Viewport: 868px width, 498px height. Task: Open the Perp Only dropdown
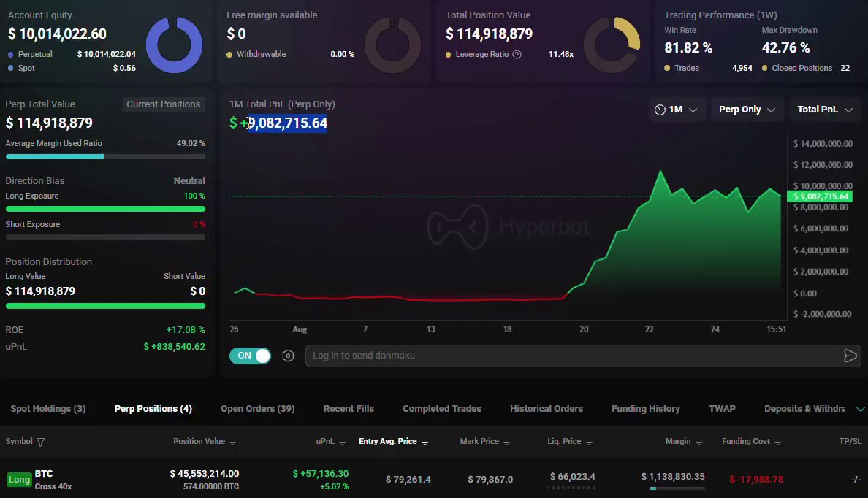(747, 110)
